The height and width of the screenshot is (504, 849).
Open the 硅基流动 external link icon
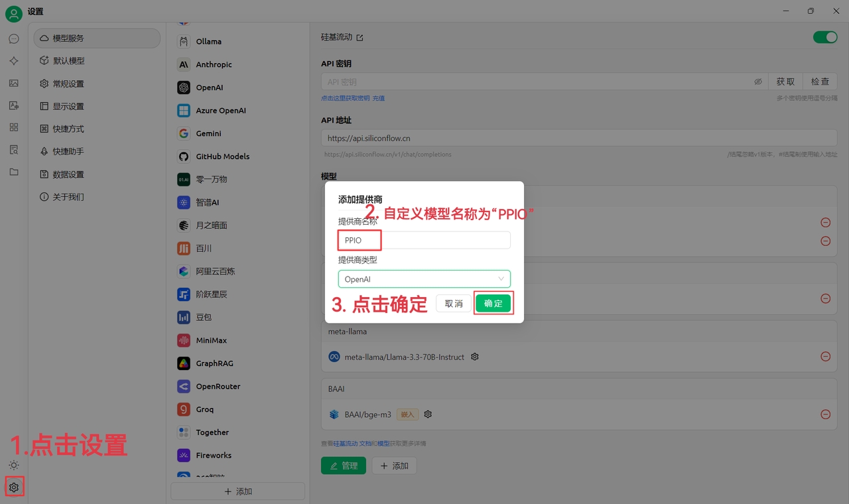360,38
